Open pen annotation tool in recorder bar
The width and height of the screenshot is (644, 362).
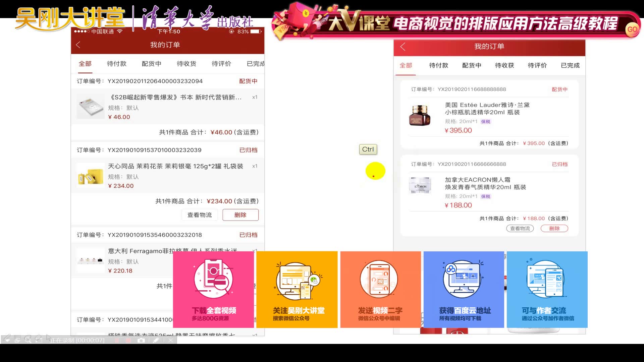click(156, 340)
